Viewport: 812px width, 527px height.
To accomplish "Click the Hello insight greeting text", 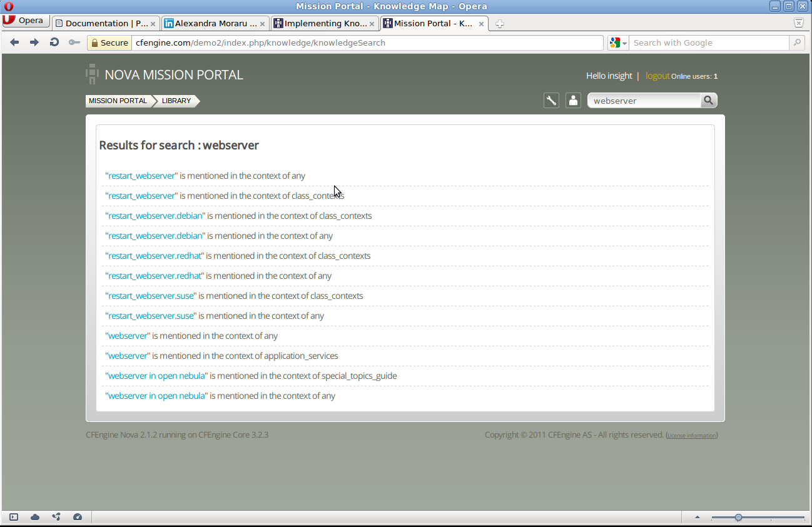I will 609,76.
